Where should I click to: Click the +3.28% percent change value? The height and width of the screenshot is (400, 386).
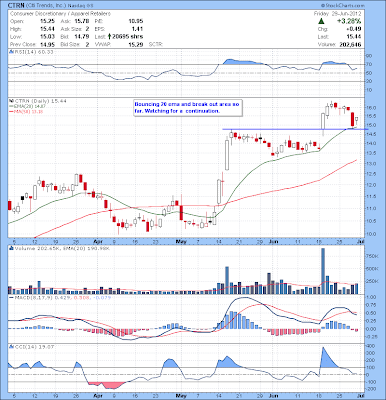point(350,21)
